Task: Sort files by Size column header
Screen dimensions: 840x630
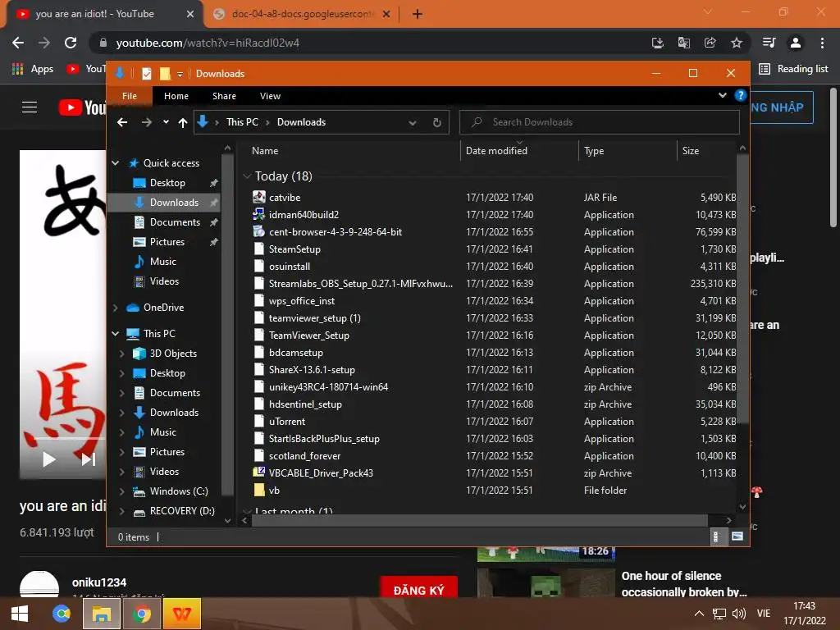Action: coord(691,151)
